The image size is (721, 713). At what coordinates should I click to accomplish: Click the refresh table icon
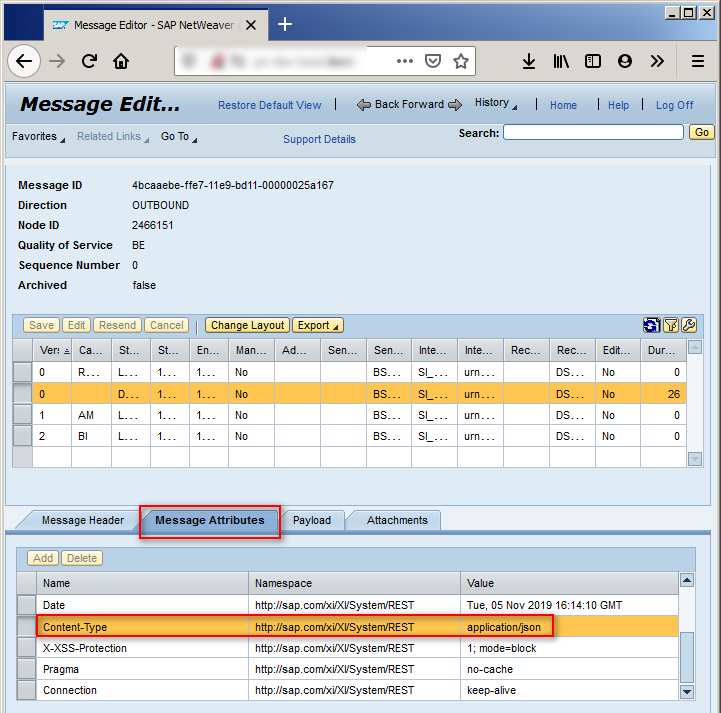point(651,325)
